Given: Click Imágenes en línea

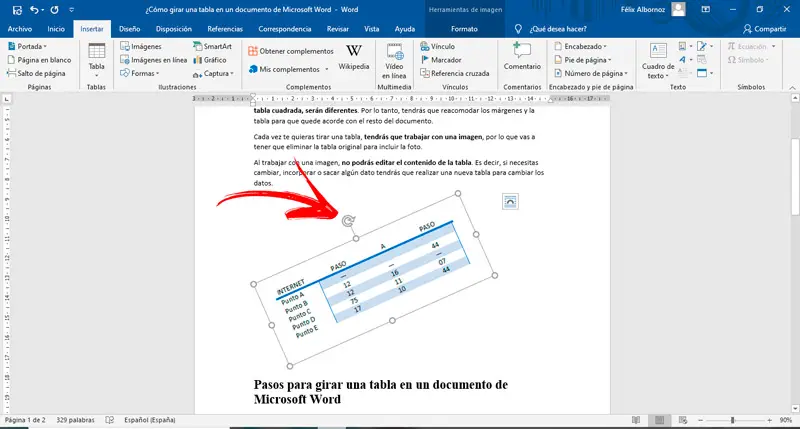Looking at the screenshot, I should (154, 60).
